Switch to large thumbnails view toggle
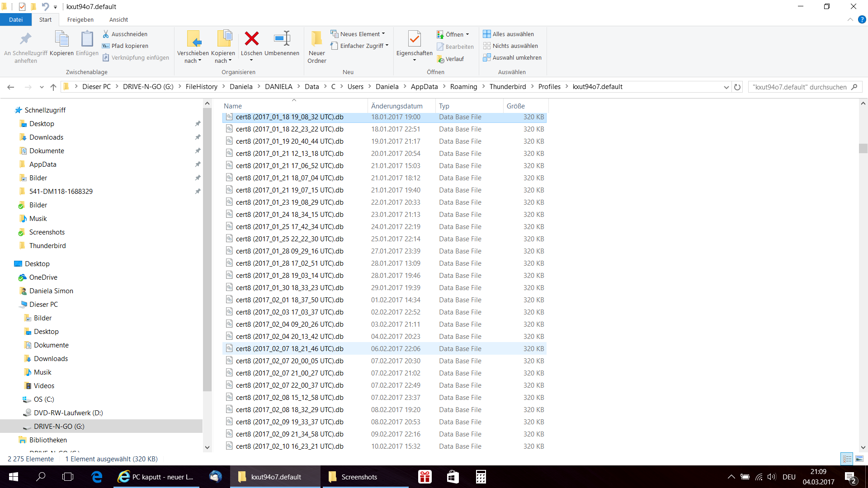 tap(859, 459)
